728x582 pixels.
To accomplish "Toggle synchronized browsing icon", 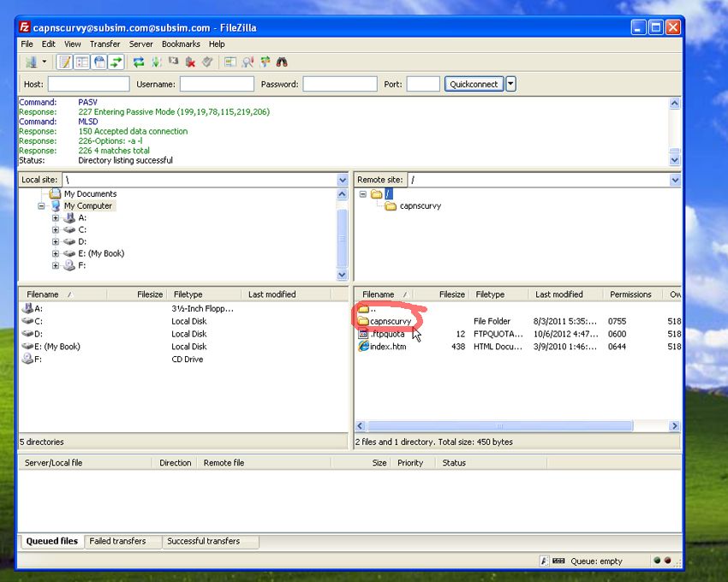I will click(x=266, y=62).
